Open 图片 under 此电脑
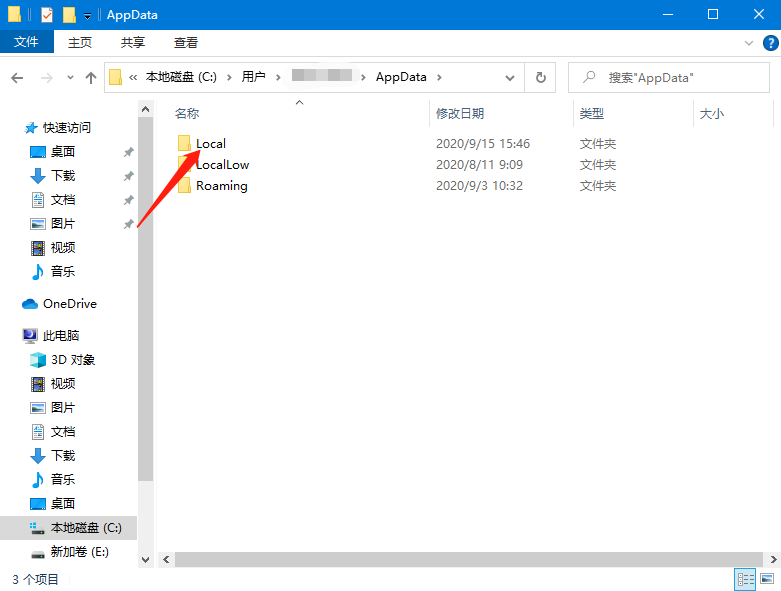 pos(63,408)
